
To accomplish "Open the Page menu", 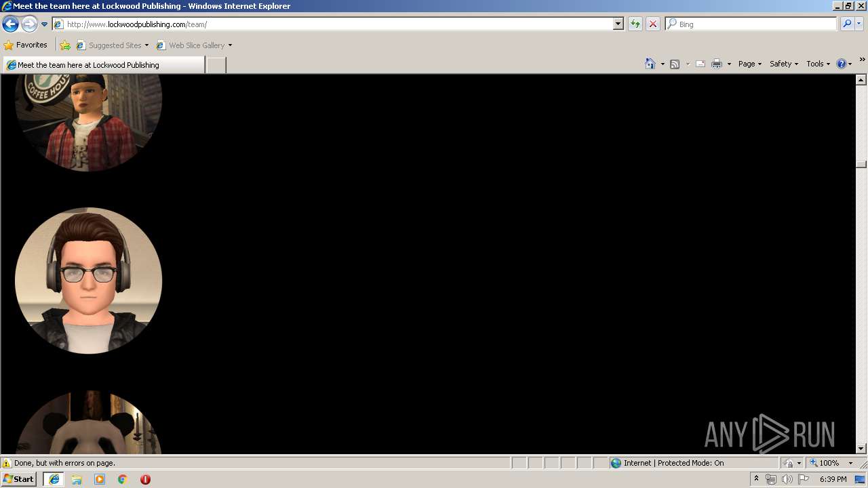I will pos(750,64).
